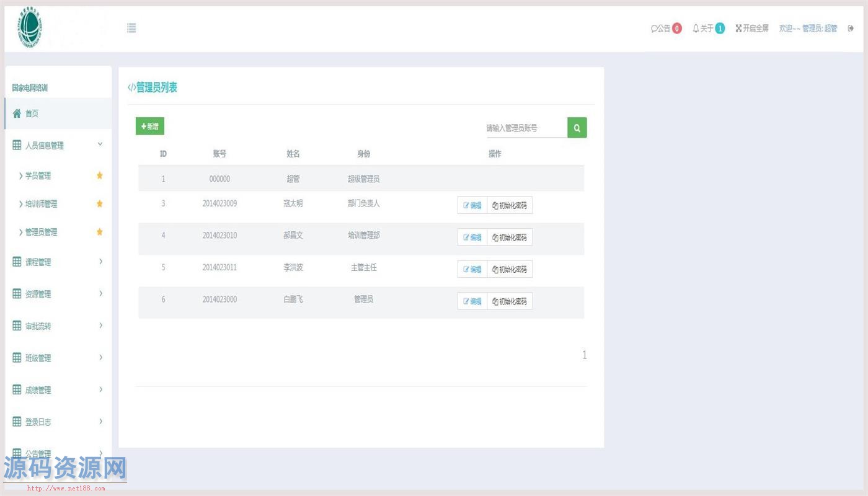Edit administrator 白鹏飞 with 编辑
This screenshot has height=496, width=868.
click(x=472, y=301)
